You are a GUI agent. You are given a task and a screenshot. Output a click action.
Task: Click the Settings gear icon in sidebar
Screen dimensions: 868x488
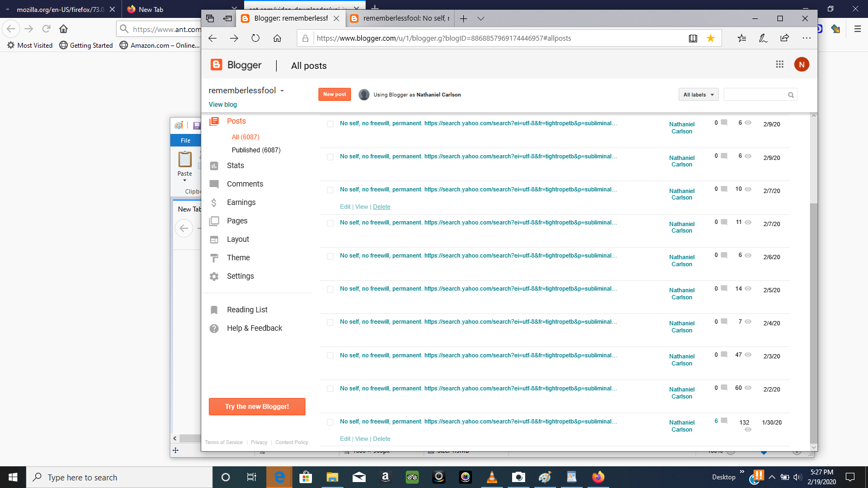point(214,276)
